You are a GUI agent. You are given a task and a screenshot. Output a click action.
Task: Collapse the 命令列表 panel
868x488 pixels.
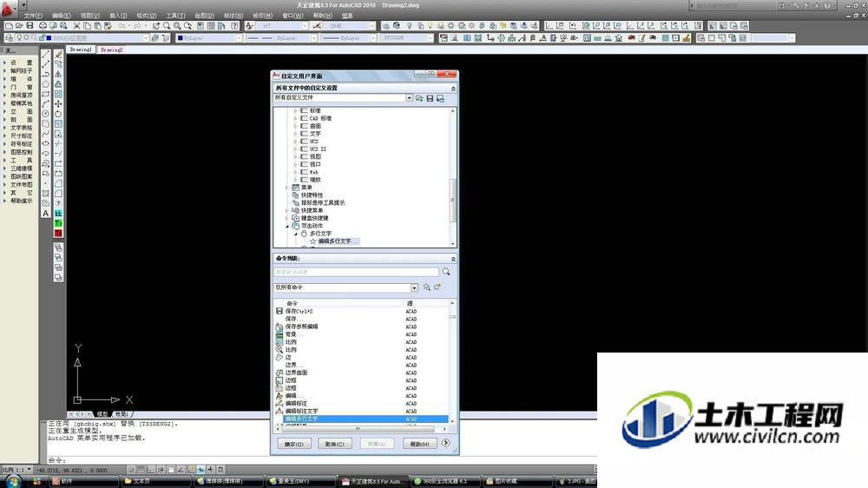click(453, 259)
